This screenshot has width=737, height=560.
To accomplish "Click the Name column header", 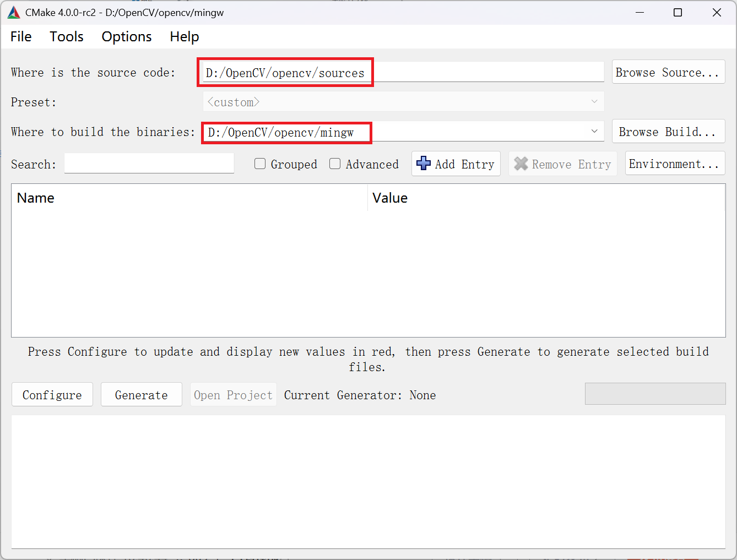I will click(189, 198).
